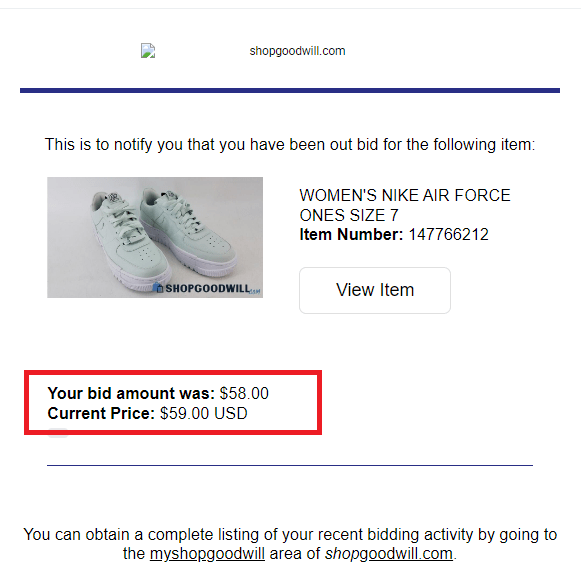Image resolution: width=581 pixels, height=568 pixels.
Task: Follow the myshopgoodwill link
Action: (207, 554)
